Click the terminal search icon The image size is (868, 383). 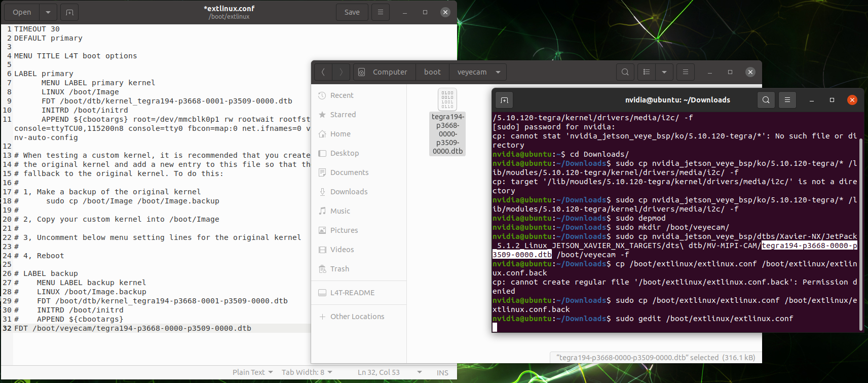click(766, 100)
